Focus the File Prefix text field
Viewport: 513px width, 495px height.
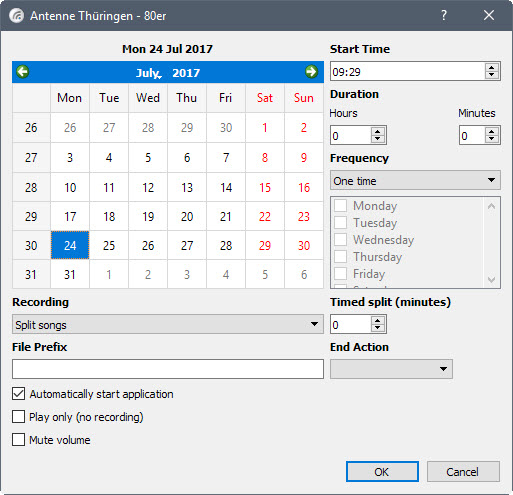click(168, 369)
